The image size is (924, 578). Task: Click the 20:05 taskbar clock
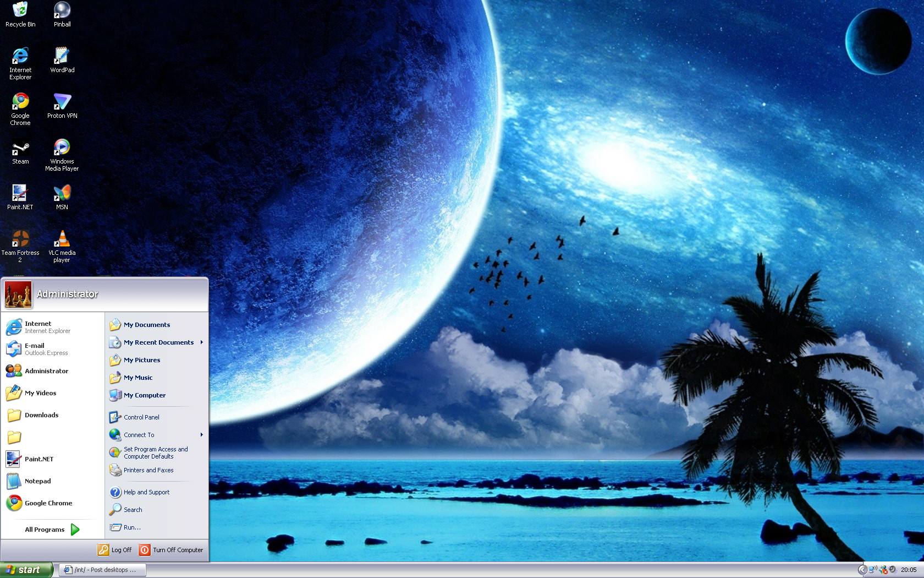909,570
